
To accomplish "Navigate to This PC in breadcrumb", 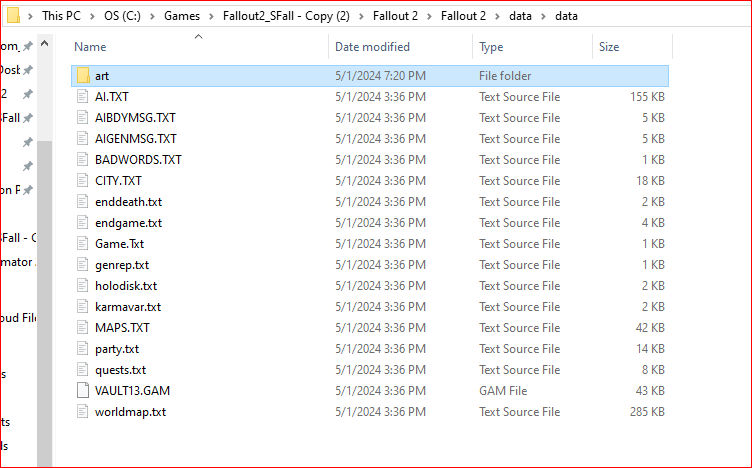I will 61,16.
